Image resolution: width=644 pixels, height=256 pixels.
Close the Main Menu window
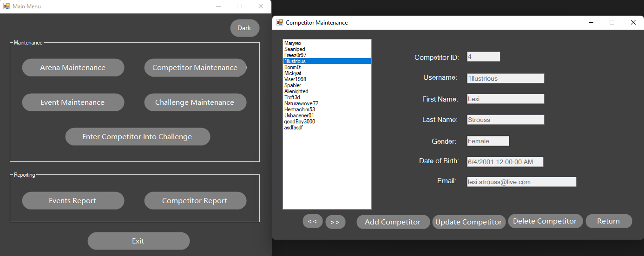click(x=261, y=6)
